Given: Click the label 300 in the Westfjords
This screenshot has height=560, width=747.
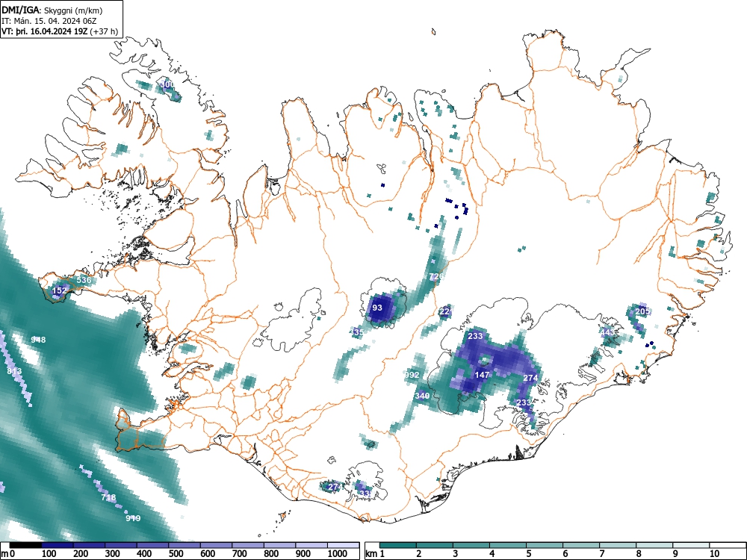Looking at the screenshot, I should 167,84.
